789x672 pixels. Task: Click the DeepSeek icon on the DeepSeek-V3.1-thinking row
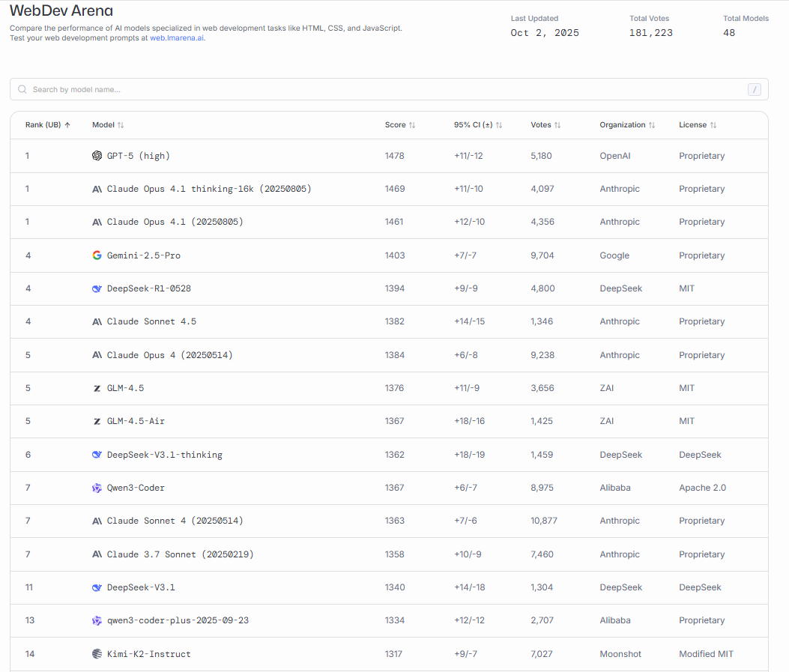click(97, 455)
